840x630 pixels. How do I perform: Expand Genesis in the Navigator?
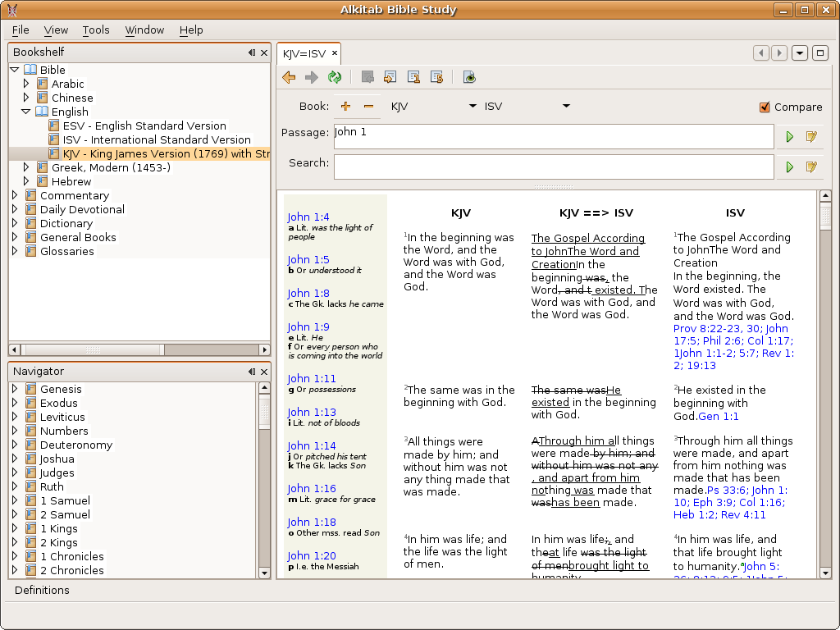click(x=15, y=389)
